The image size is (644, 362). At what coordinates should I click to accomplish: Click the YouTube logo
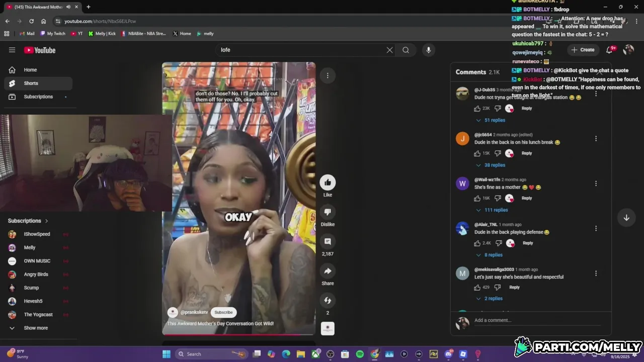click(40, 50)
